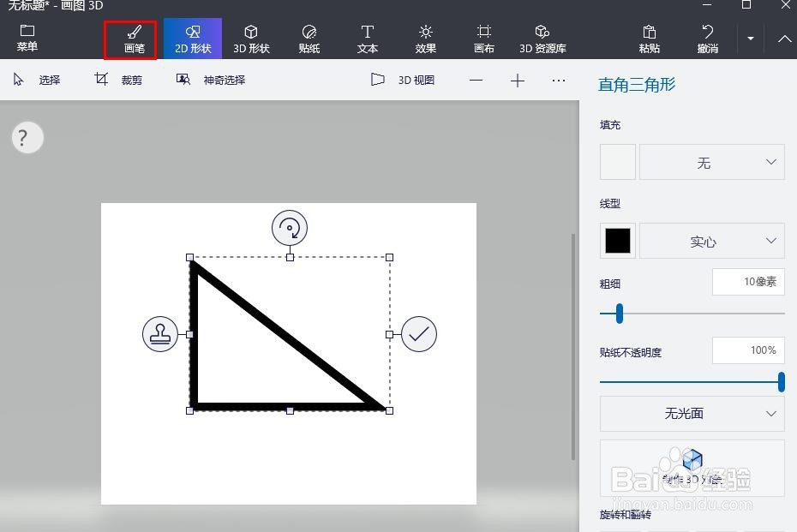797x532 pixels.
Task: Select the Text (文本) tool
Action: tap(367, 38)
